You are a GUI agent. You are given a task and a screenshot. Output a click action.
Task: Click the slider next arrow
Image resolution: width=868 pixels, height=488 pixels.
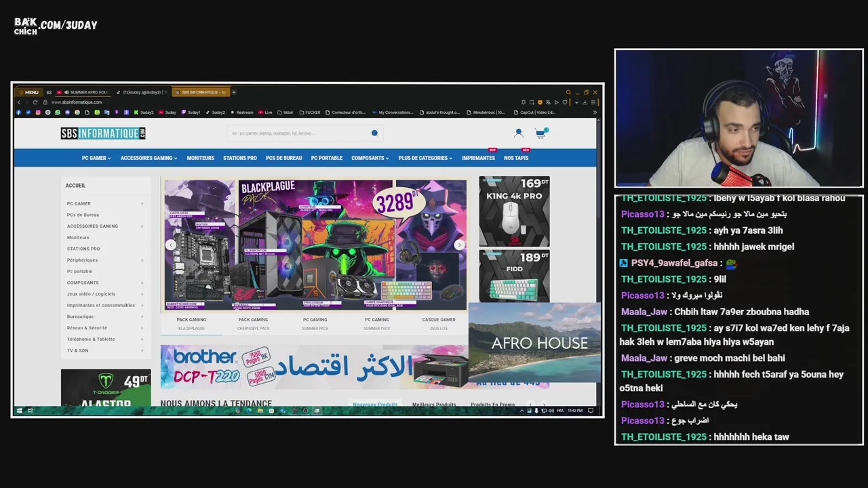point(459,245)
